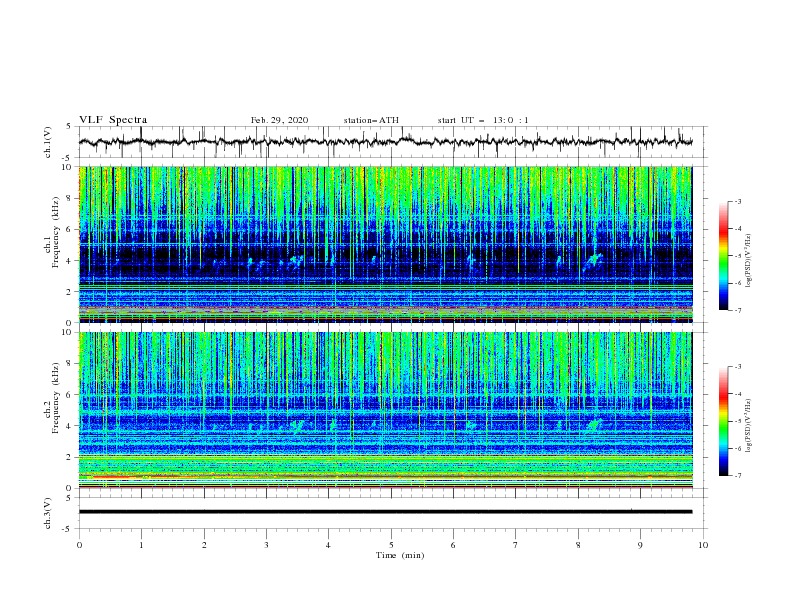Select the "Time (min)" axis title
The height and width of the screenshot is (612, 792).
(x=400, y=555)
